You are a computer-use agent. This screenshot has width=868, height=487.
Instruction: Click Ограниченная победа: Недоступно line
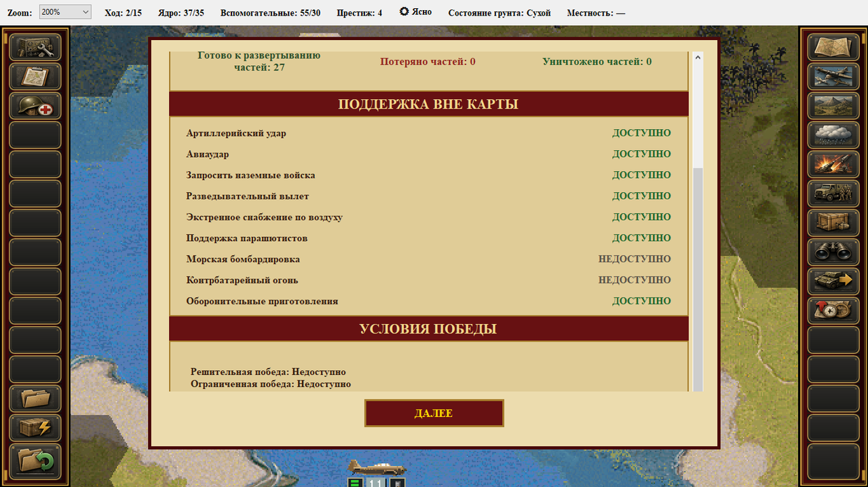pos(271,384)
